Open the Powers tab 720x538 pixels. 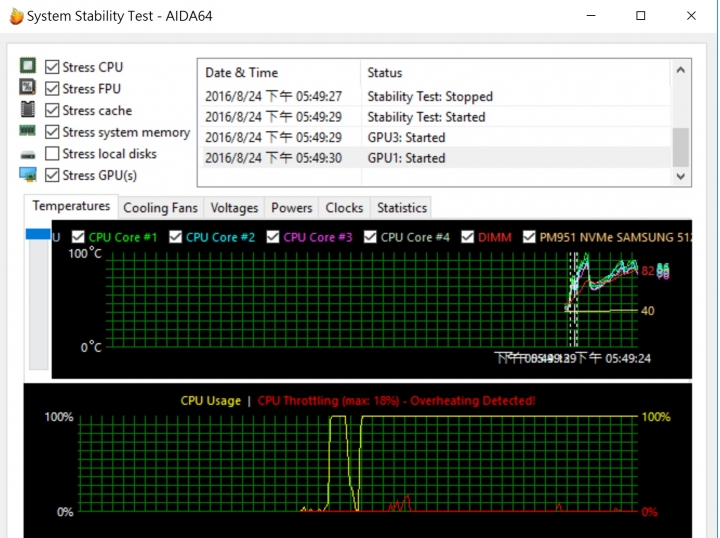(292, 208)
